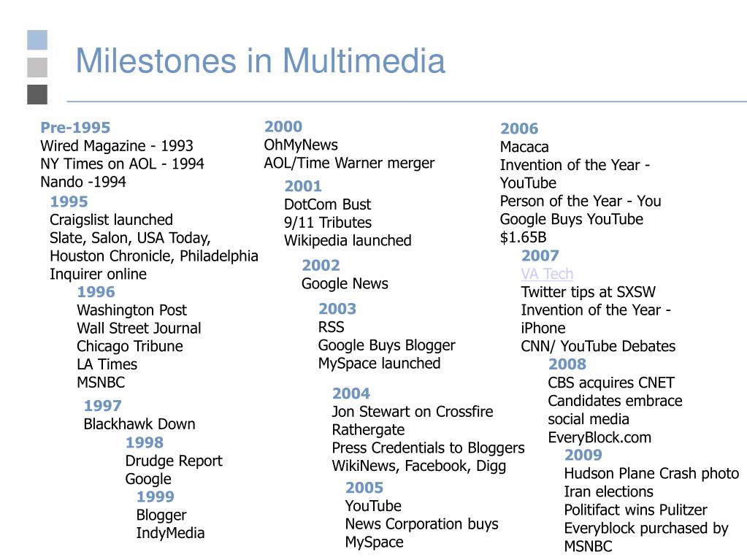This screenshot has height=560, width=747.
Task: Select Hudson Plane Crash photo line
Action: pos(652,473)
